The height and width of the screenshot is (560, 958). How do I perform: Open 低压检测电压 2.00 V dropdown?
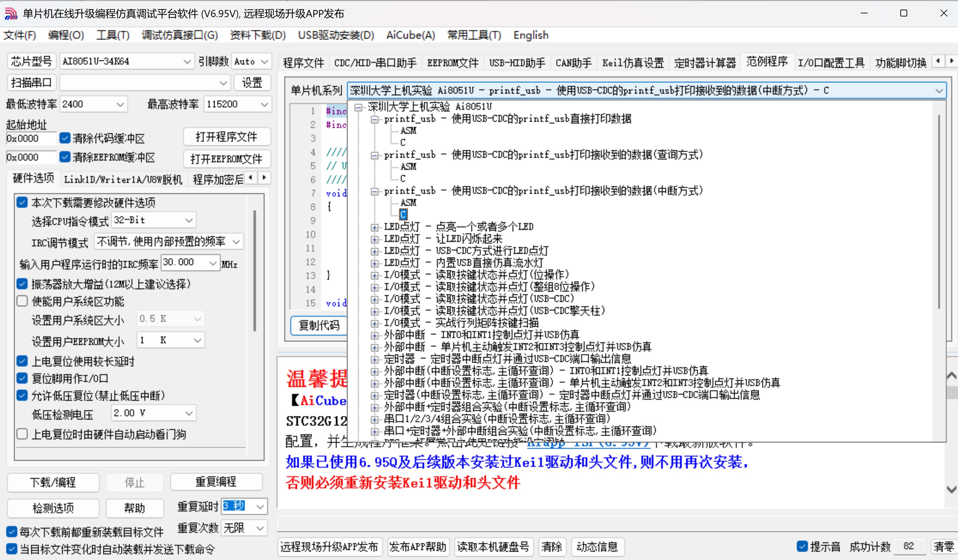point(153,413)
